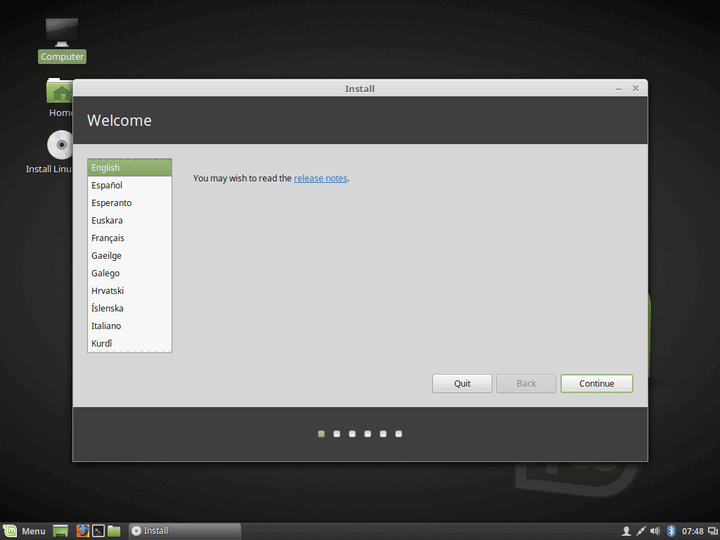Open the Terminal launcher in the panel
The image size is (720, 540).
click(x=98, y=531)
